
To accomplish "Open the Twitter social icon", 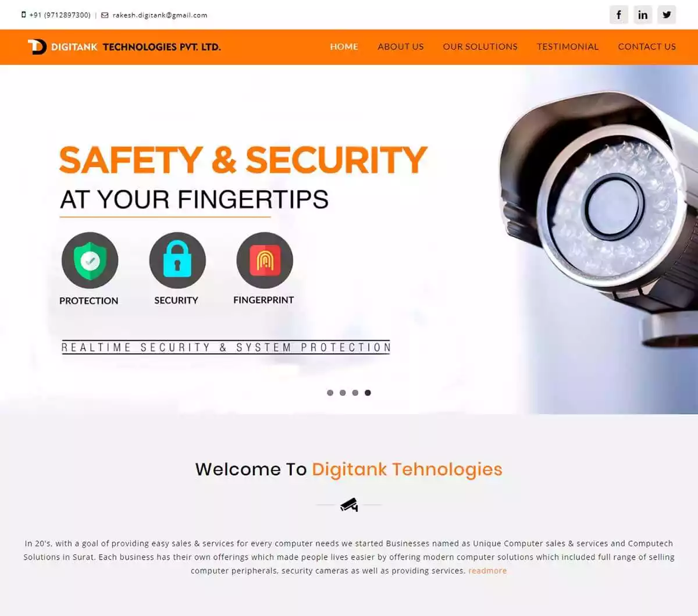I will (x=667, y=15).
